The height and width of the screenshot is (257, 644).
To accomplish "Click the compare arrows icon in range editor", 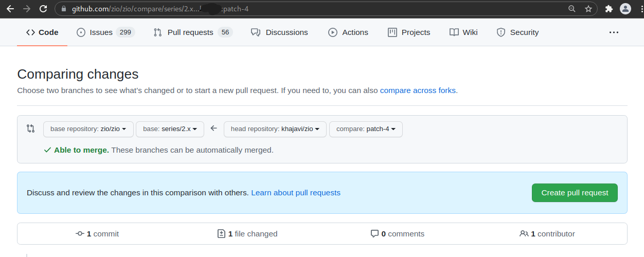I will click(30, 128).
